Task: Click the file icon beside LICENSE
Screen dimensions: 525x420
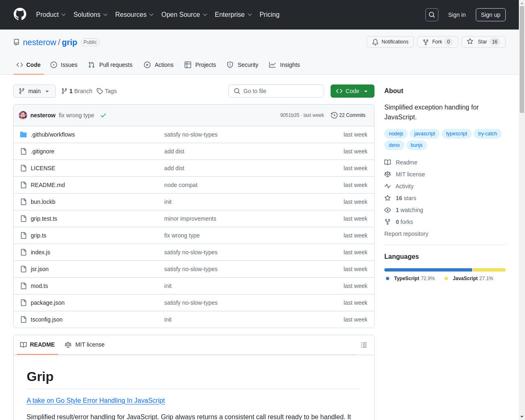Action: (x=23, y=168)
